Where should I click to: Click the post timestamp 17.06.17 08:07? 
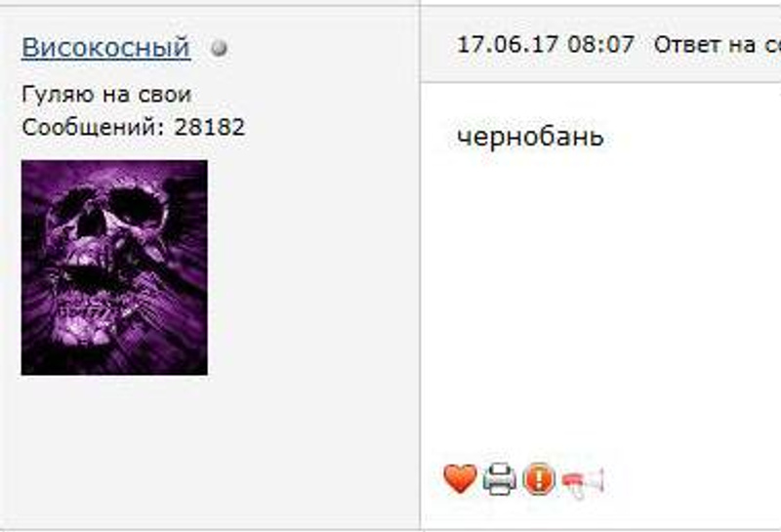click(546, 44)
